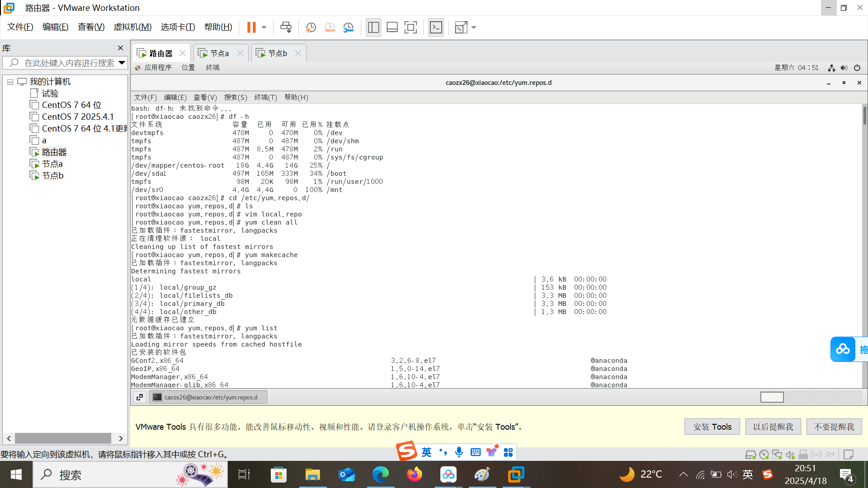Toggle the library sidebar view
This screenshot has height=488, width=868.
point(373,28)
